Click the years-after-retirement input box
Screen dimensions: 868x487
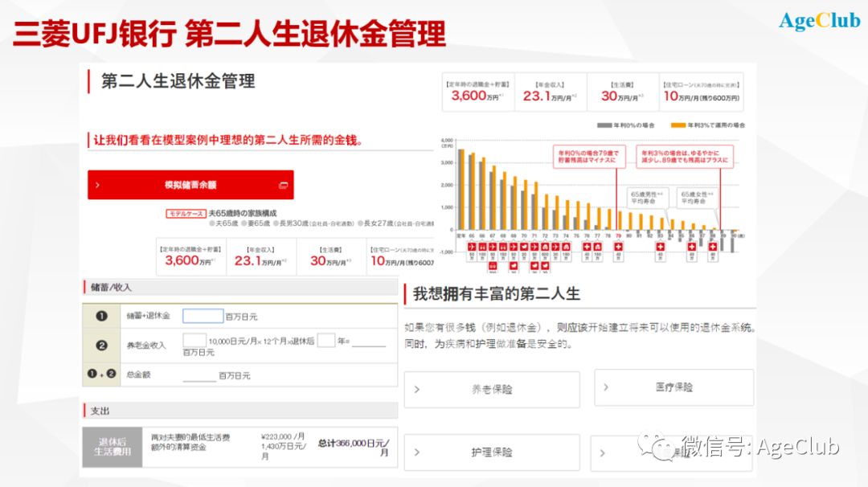pyautogui.click(x=325, y=340)
